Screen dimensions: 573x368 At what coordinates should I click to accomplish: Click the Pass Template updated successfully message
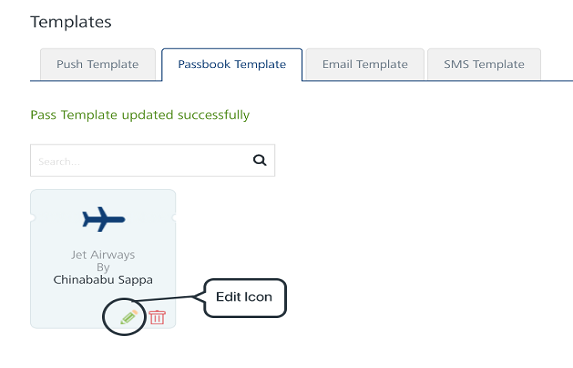coord(140,115)
